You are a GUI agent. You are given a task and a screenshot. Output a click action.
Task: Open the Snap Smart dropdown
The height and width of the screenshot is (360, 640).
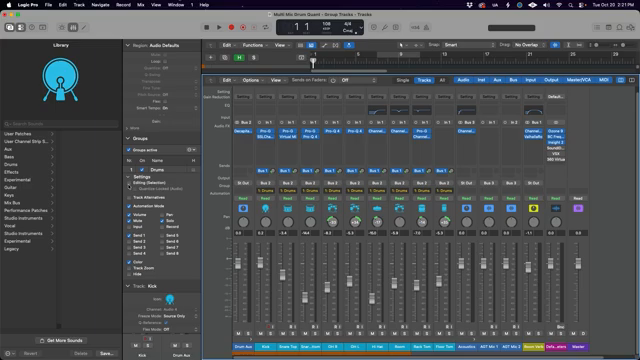tap(469, 45)
